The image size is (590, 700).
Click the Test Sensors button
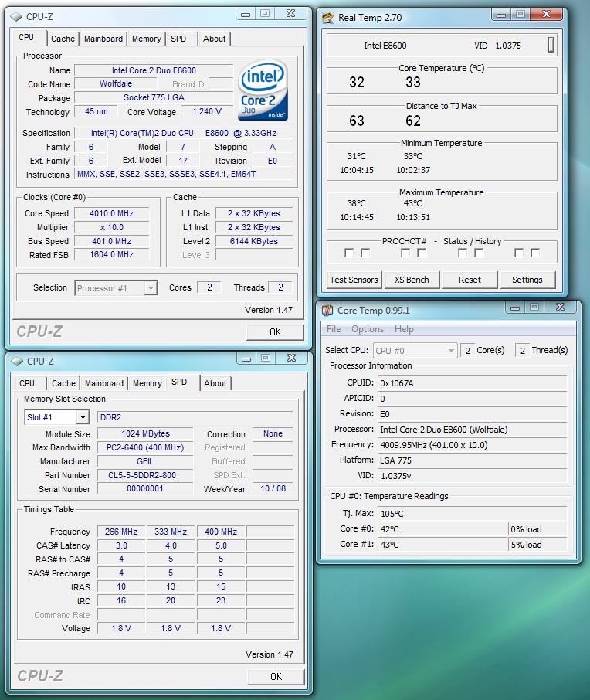point(354,280)
